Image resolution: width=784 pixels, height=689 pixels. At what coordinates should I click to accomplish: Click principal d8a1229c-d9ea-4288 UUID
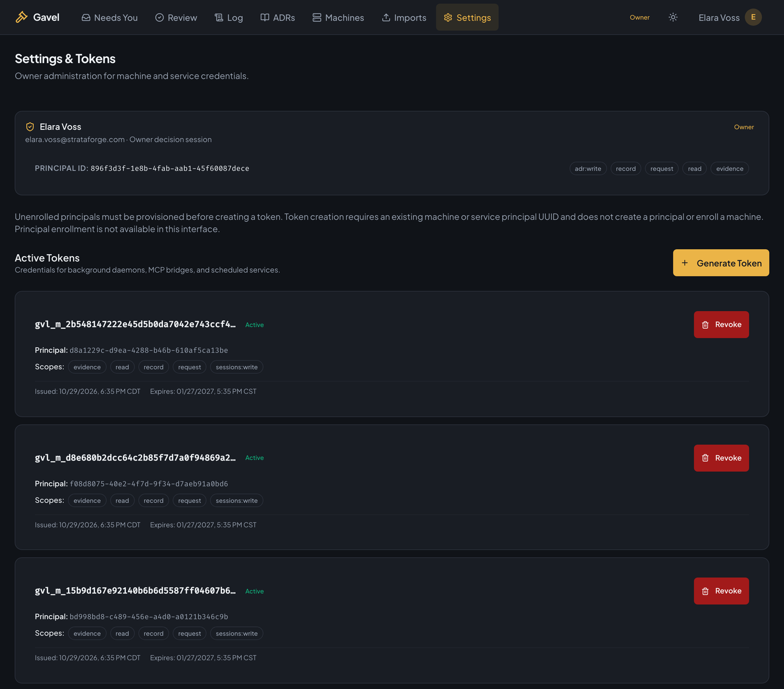(149, 350)
